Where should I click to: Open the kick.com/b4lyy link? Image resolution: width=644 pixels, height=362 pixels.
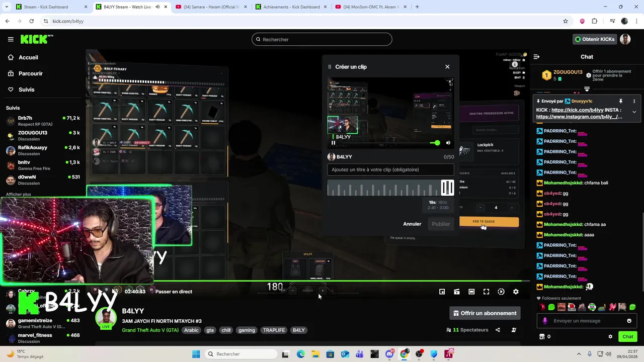[577, 110]
